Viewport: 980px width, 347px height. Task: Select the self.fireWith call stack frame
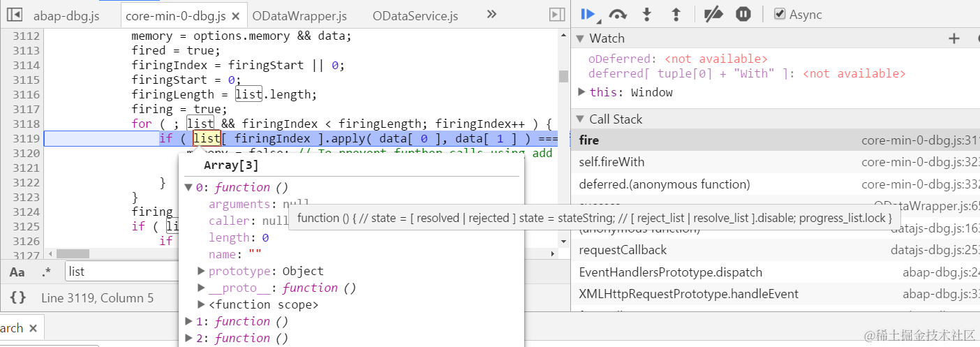coord(611,162)
